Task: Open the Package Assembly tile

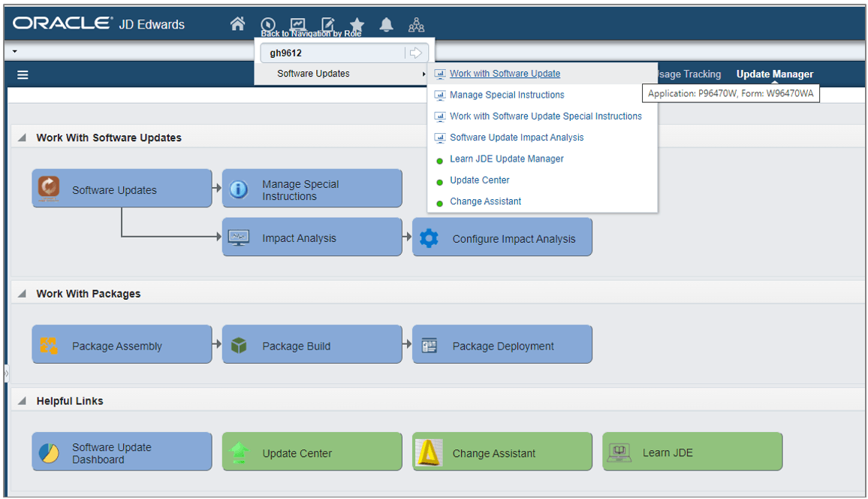Action: tap(122, 344)
